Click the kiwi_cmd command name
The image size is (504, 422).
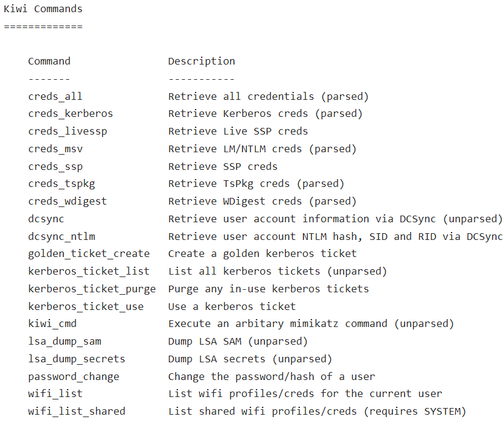(52, 324)
